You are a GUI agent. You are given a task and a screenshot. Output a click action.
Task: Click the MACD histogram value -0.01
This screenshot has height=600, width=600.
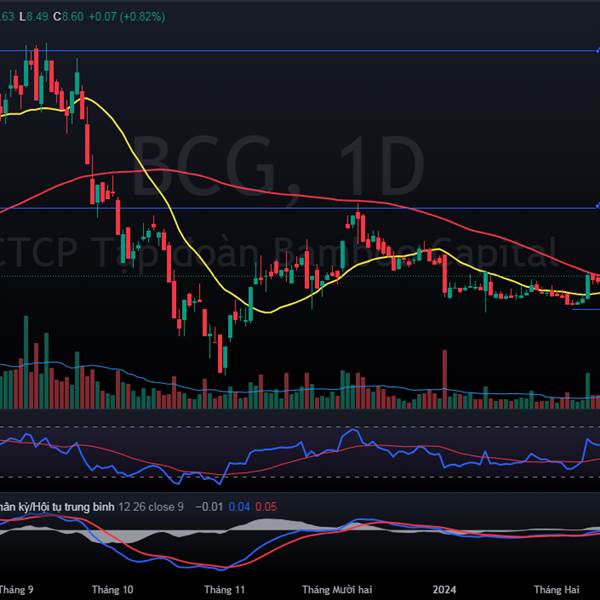tap(209, 507)
